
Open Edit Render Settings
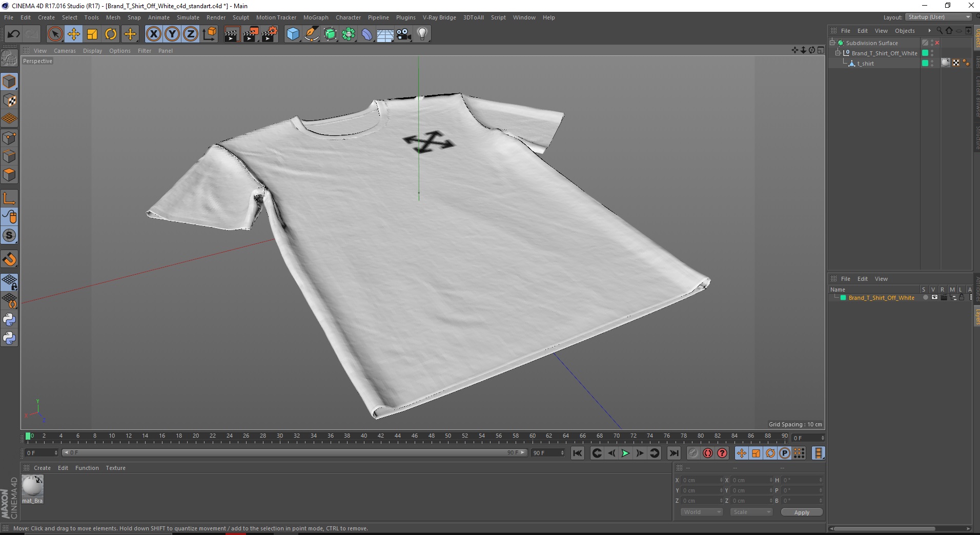[270, 34]
